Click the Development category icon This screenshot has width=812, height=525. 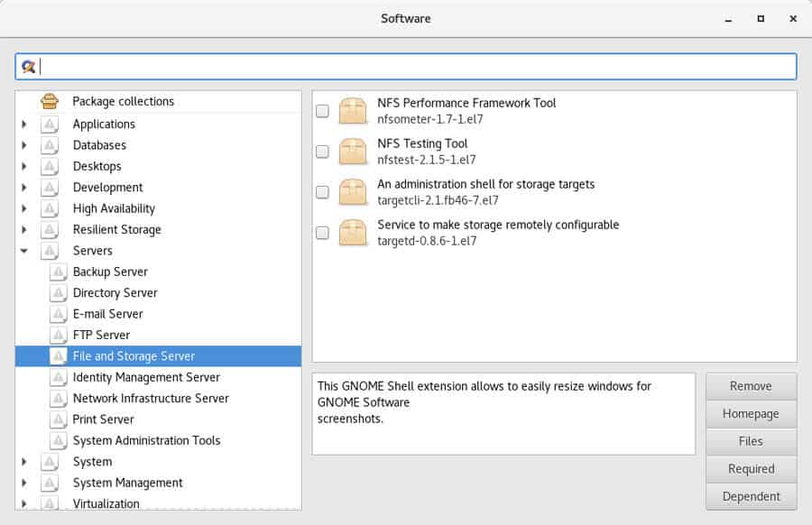[50, 188]
